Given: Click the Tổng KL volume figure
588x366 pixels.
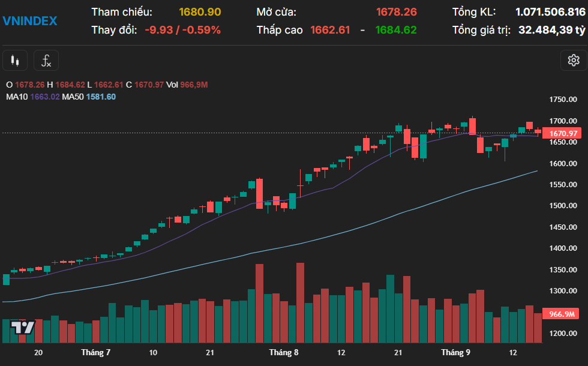Looking at the screenshot, I should [x=550, y=12].
